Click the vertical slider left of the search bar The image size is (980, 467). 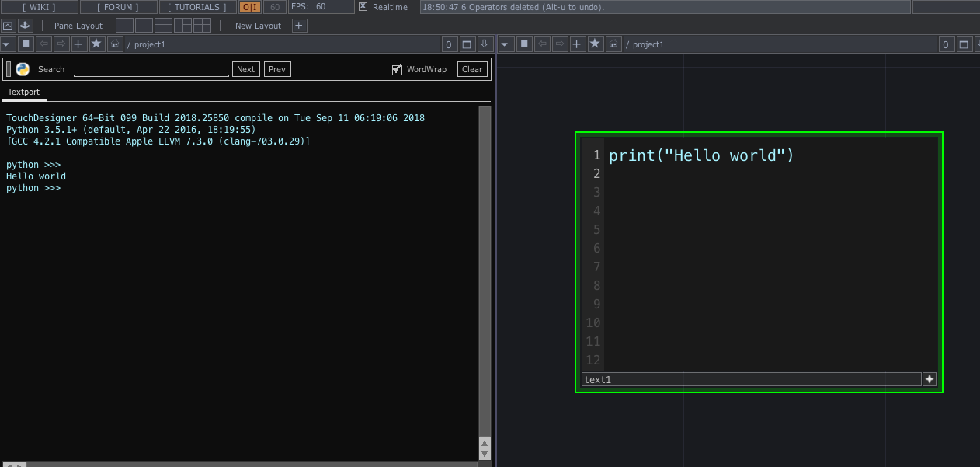pos(9,69)
